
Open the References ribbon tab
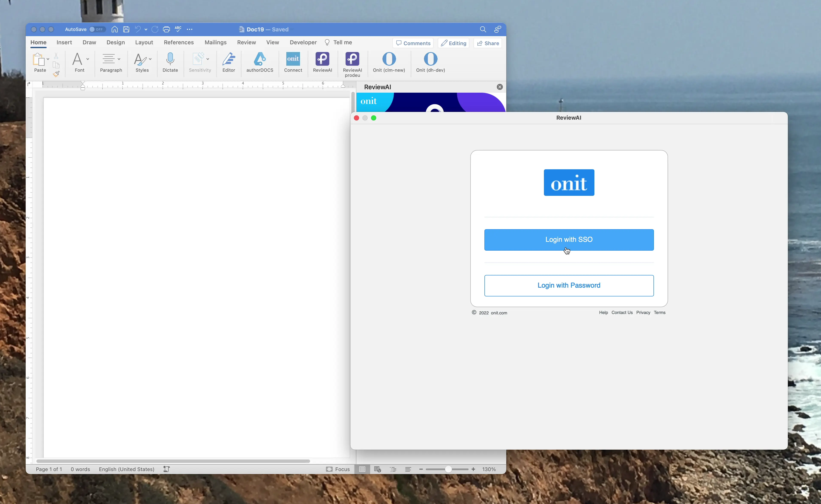179,42
